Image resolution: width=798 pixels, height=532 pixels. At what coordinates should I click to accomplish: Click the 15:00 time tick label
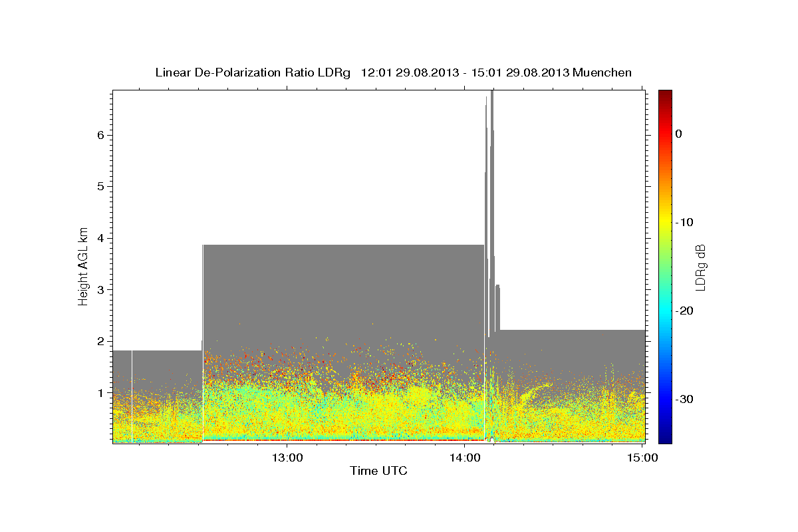pyautogui.click(x=642, y=458)
